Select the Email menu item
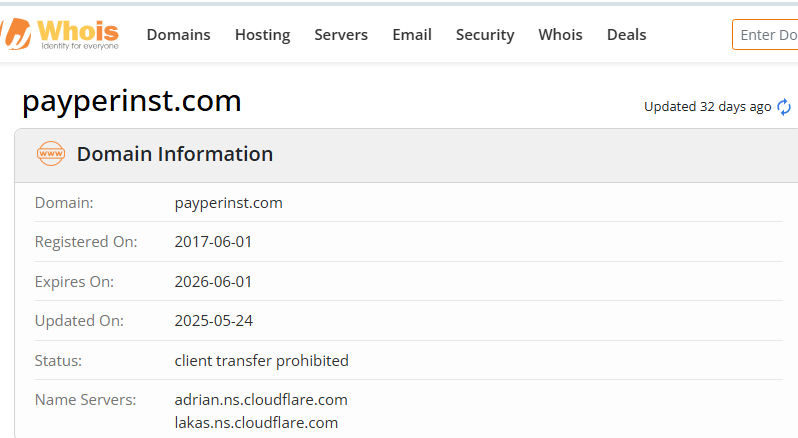The height and width of the screenshot is (438, 798). (x=412, y=35)
